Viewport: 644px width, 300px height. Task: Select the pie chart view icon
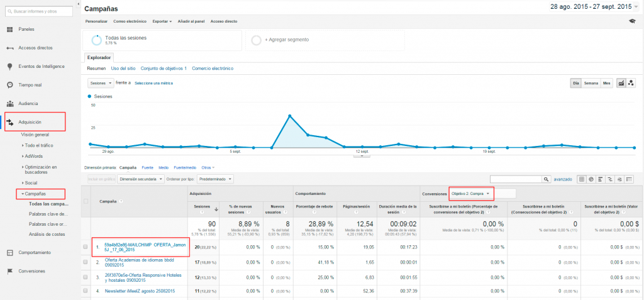coord(591,179)
